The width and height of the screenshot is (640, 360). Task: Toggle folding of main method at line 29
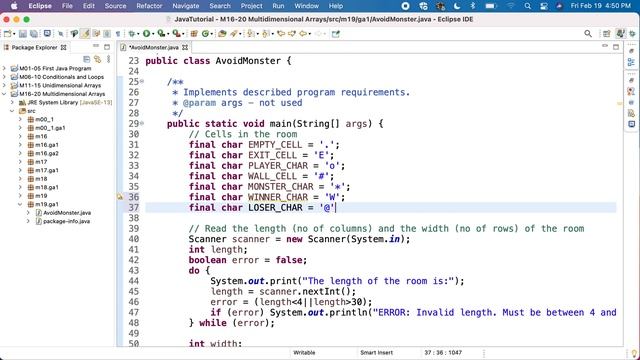click(x=142, y=123)
